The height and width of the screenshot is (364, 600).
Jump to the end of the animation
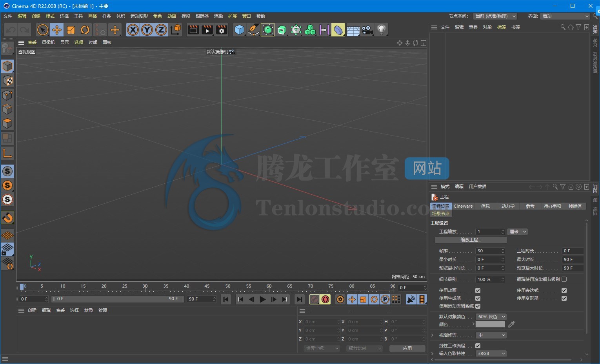pos(300,299)
